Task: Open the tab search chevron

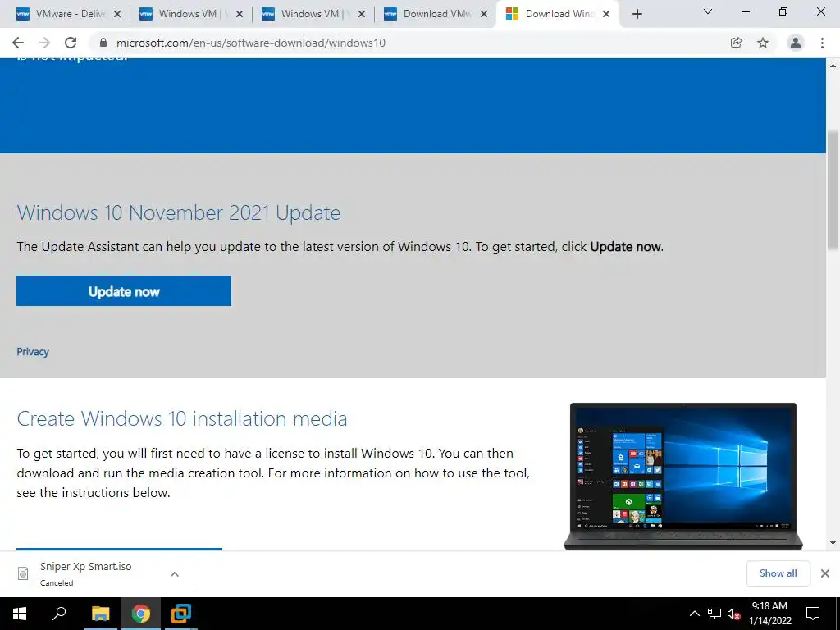Action: pos(708,11)
